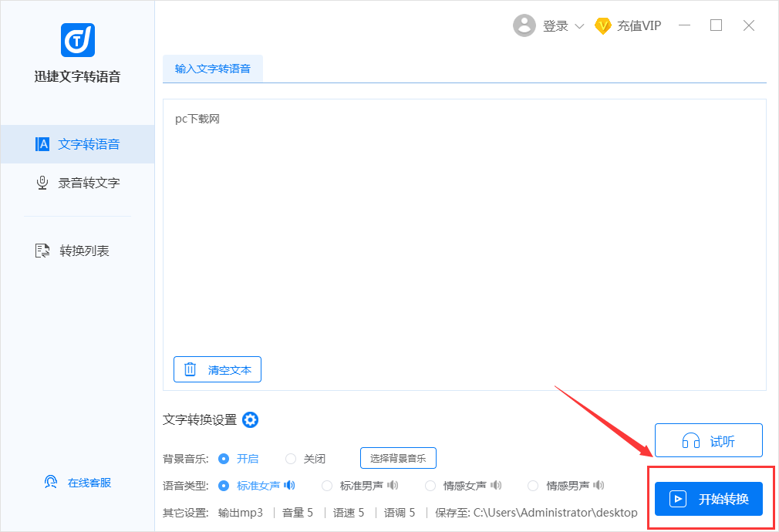Expand the 登录 dropdown arrow

click(580, 26)
